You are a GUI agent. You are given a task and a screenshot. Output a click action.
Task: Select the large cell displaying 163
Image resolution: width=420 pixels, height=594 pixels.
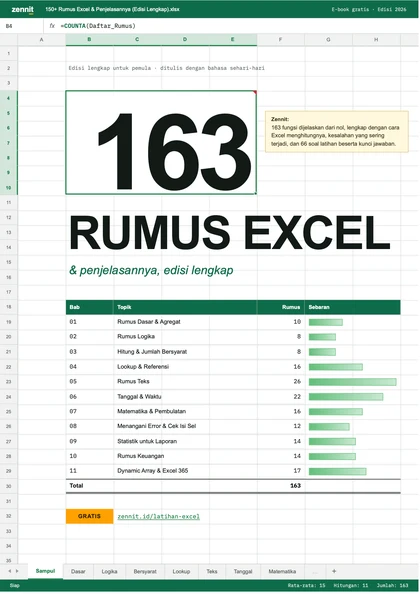tap(161, 142)
